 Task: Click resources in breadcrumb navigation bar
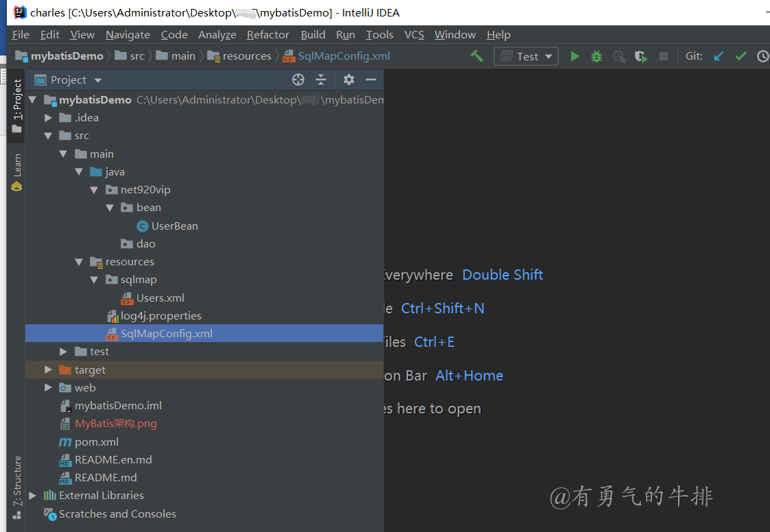click(x=247, y=56)
